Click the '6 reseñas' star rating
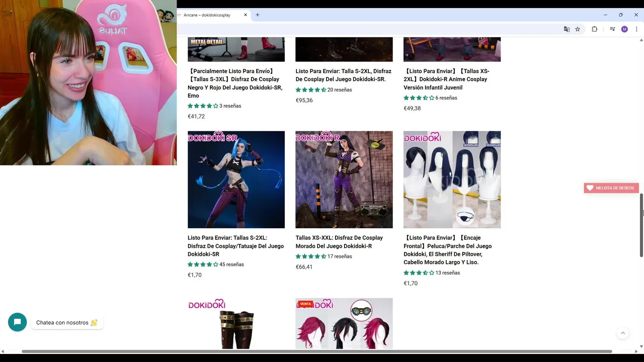 click(x=430, y=98)
